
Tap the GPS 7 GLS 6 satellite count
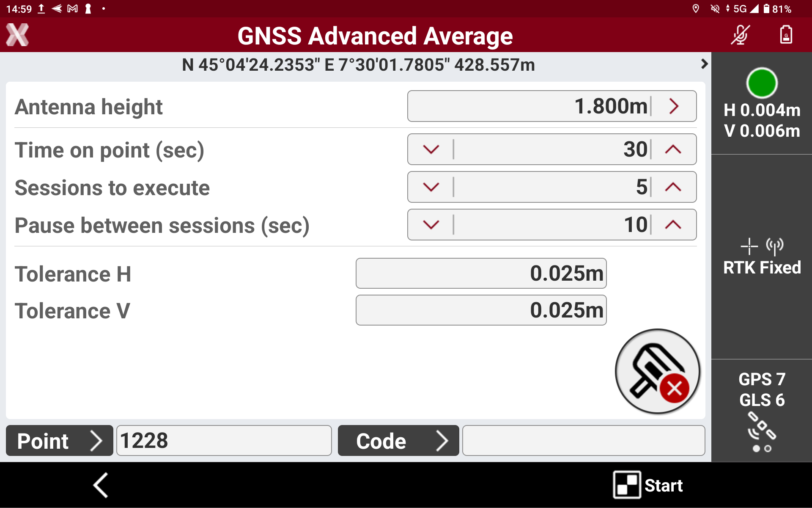[762, 389]
